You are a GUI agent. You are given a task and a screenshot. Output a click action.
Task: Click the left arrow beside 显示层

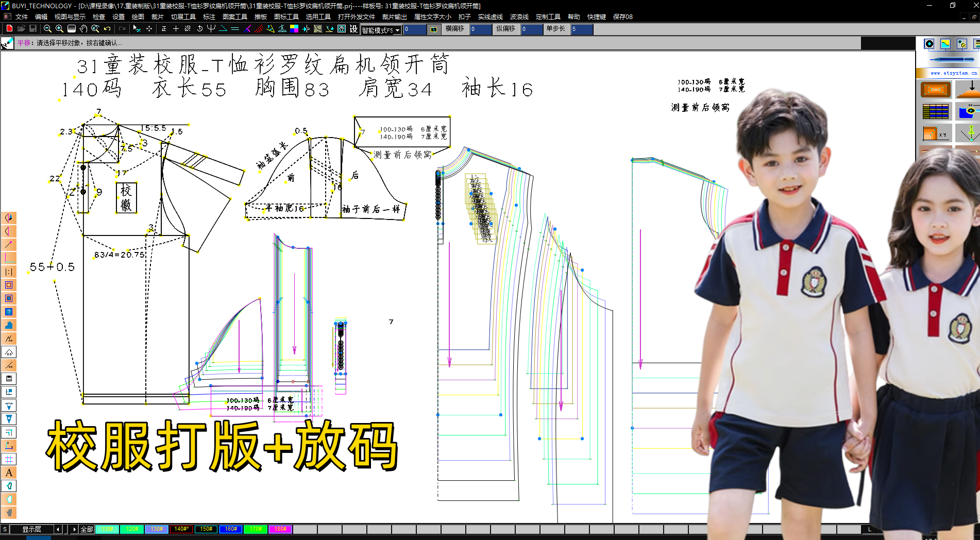[x=58, y=529]
